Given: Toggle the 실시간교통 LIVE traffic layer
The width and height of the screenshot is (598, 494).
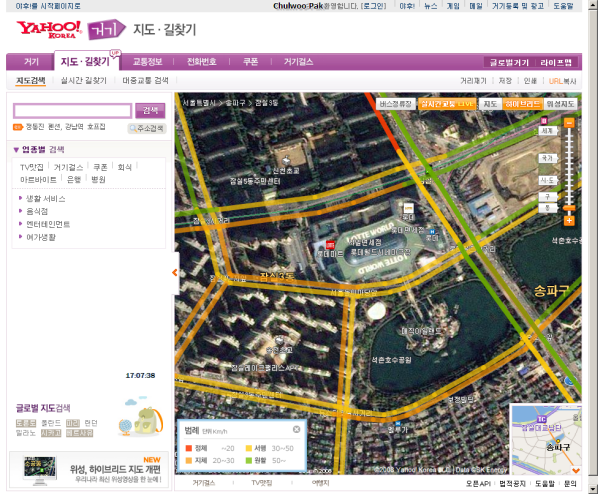Looking at the screenshot, I should tap(447, 104).
